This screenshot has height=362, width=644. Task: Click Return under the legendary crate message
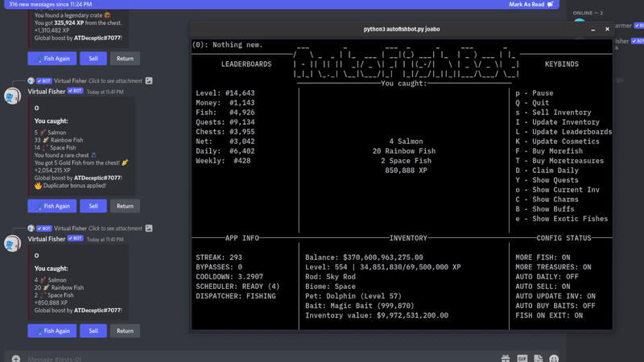pyautogui.click(x=125, y=58)
